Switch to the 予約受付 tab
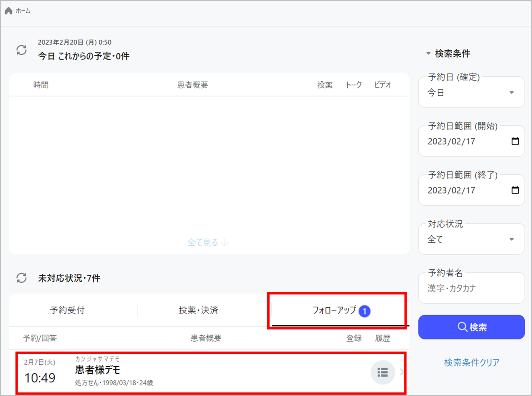The height and width of the screenshot is (396, 532). pos(67,310)
